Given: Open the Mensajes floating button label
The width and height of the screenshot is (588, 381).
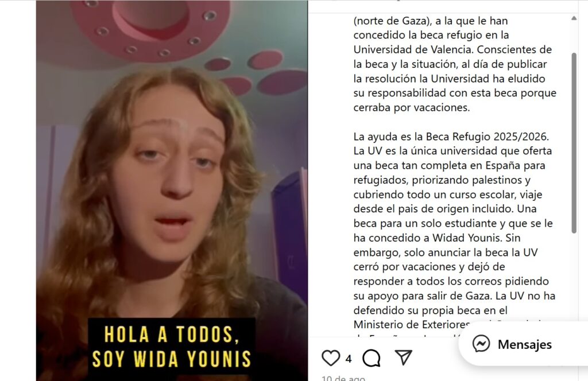Looking at the screenshot, I should coord(525,344).
